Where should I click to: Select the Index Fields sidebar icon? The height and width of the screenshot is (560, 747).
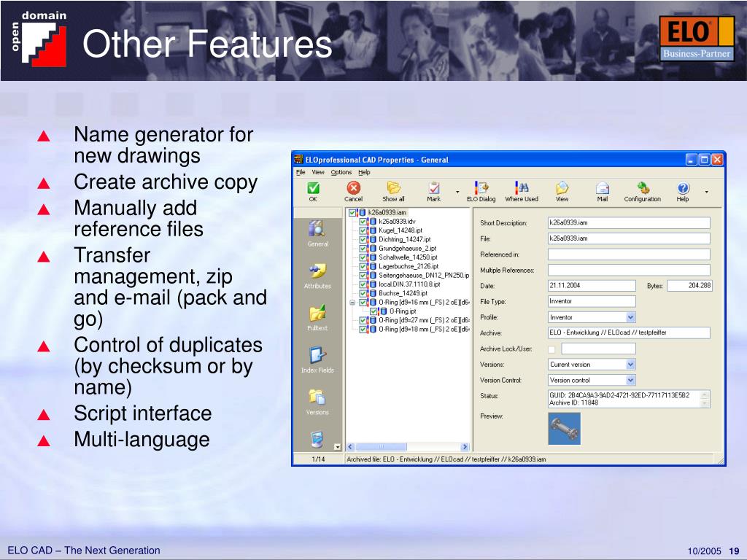tap(317, 355)
